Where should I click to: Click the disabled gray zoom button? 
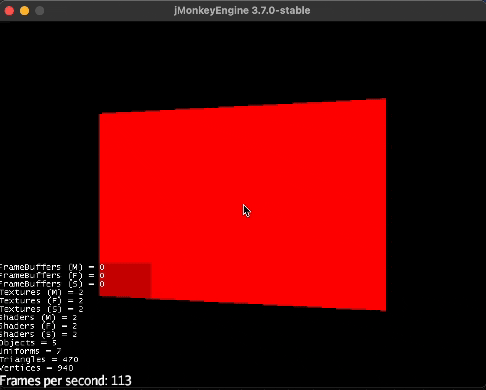[x=39, y=11]
